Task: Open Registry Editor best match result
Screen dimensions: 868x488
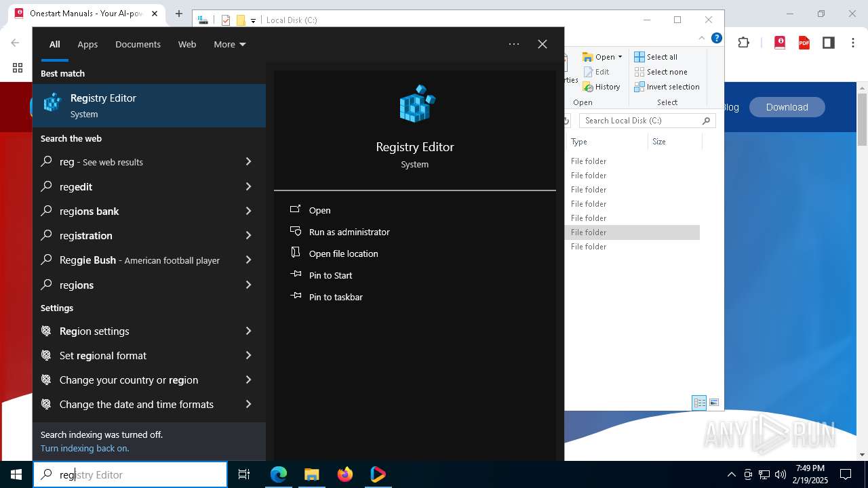Action: [149, 106]
